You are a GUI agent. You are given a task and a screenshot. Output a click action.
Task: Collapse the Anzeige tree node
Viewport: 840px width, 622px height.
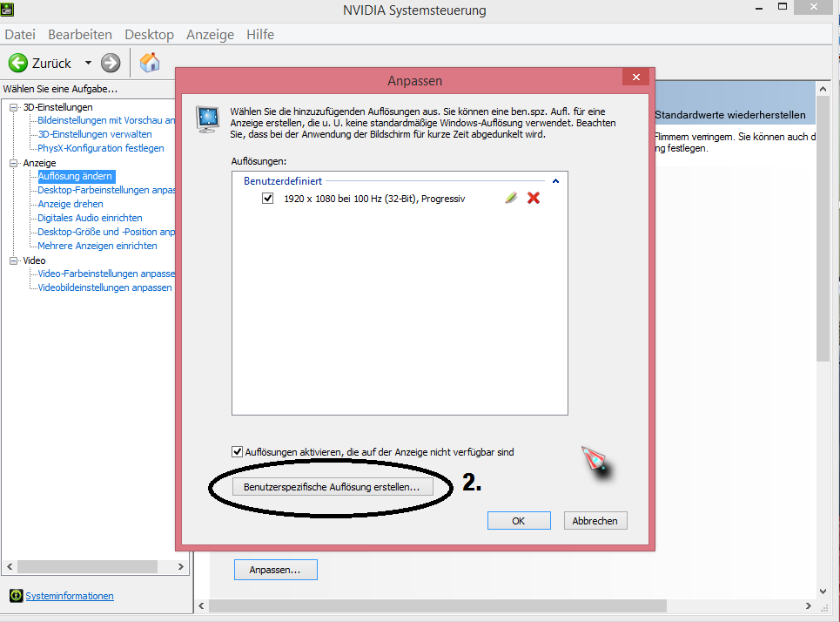pyautogui.click(x=14, y=163)
